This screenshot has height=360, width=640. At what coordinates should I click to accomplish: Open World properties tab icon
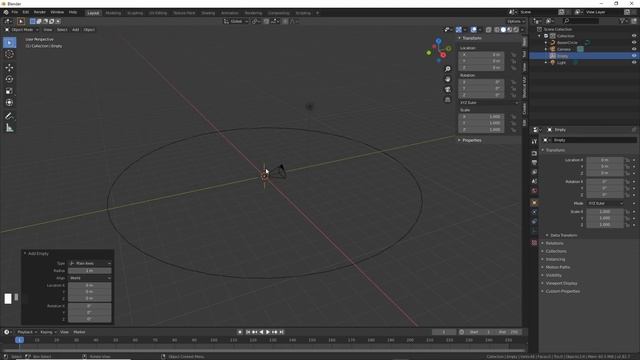(x=534, y=191)
